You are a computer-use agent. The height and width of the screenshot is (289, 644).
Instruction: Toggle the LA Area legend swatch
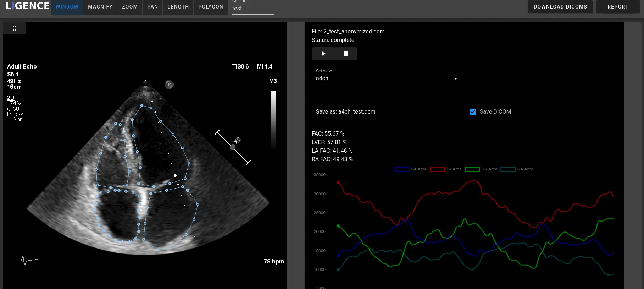pyautogui.click(x=402, y=169)
